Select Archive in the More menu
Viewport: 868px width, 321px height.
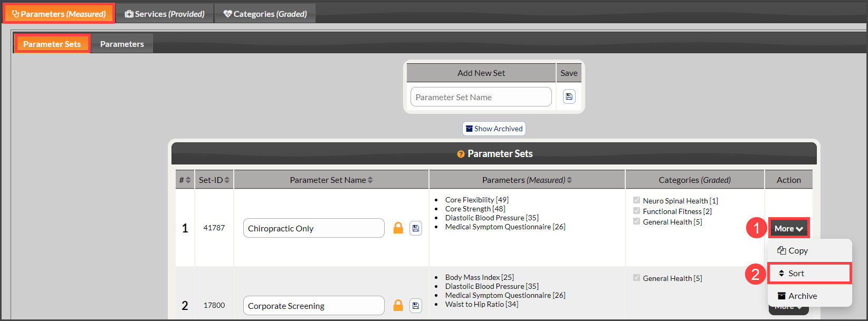pos(809,296)
